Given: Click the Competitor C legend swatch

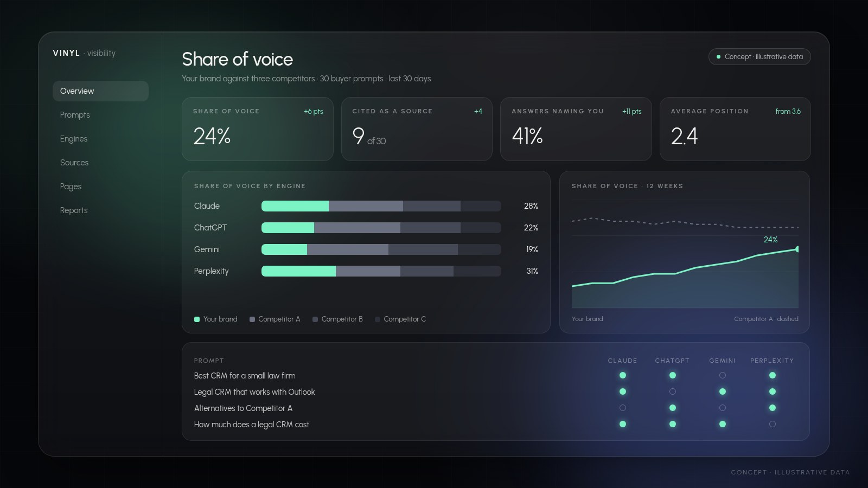Looking at the screenshot, I should point(378,319).
